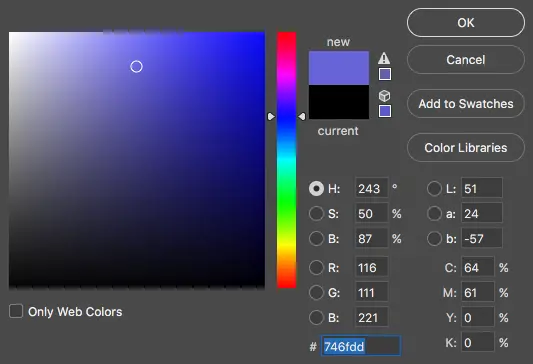This screenshot has height=364, width=533.
Task: Click the hue slider's right arrow handle
Action: pos(302,117)
